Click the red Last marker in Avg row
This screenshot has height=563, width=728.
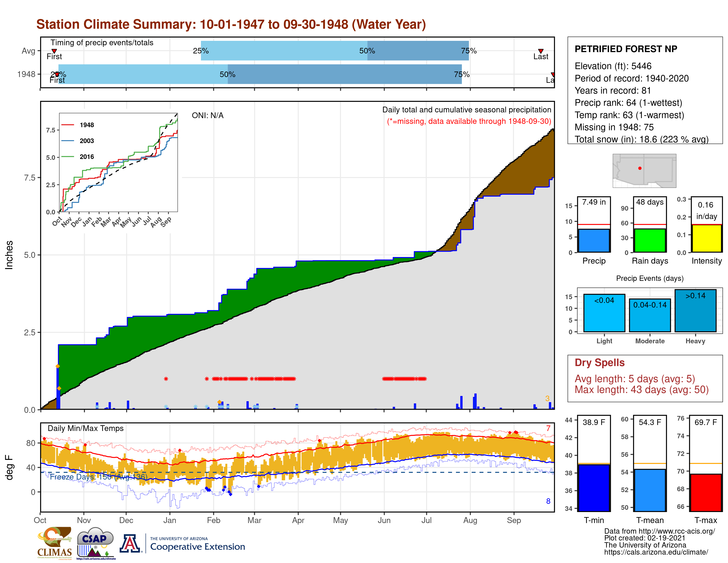coord(541,51)
